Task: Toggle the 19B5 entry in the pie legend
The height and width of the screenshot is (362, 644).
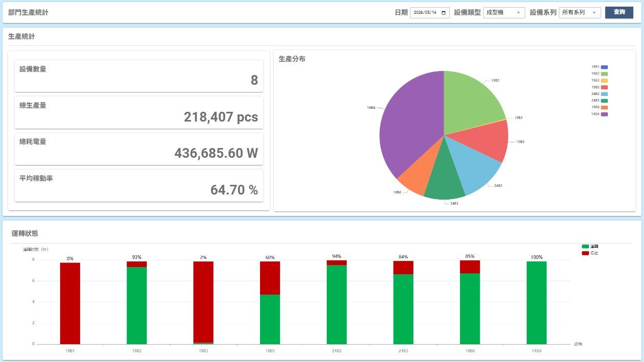Action: coord(600,87)
